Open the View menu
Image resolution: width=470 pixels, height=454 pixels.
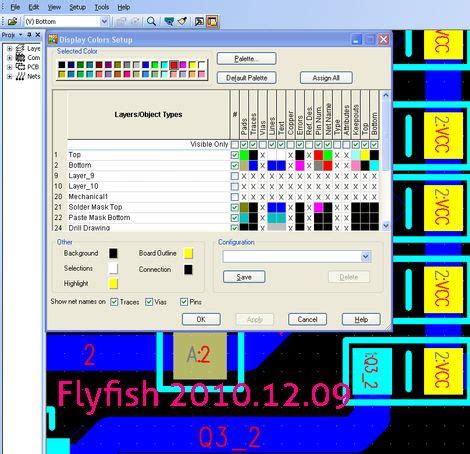click(54, 7)
